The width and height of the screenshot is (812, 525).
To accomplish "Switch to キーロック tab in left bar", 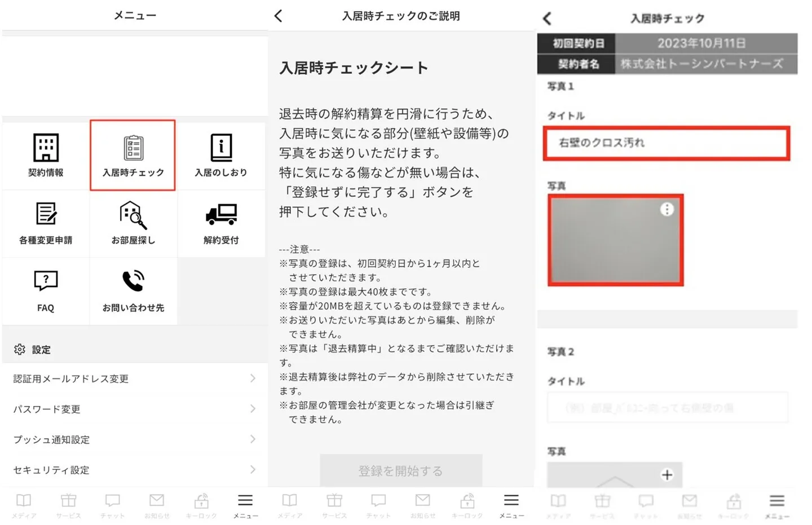I will point(201,504).
